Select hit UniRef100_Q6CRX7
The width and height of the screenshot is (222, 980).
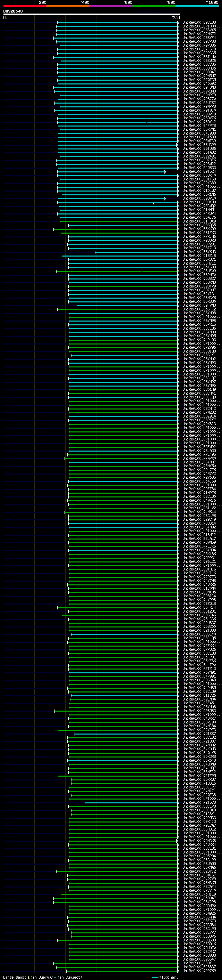[x=199, y=951]
